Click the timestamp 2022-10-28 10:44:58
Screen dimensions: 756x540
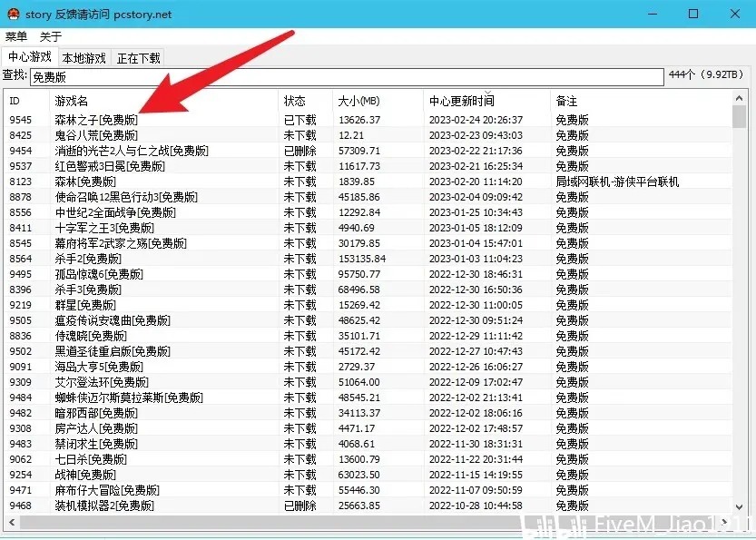(476, 506)
